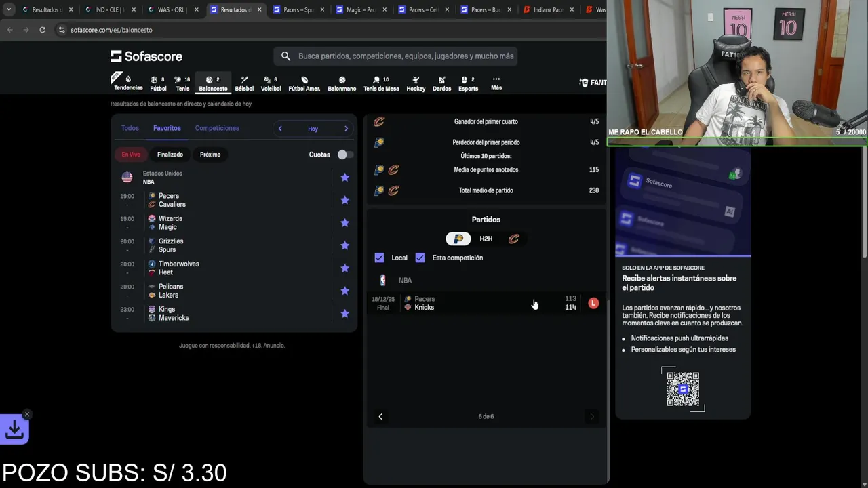Select Baloncesto sport tab
868x488 pixels.
pyautogui.click(x=213, y=83)
